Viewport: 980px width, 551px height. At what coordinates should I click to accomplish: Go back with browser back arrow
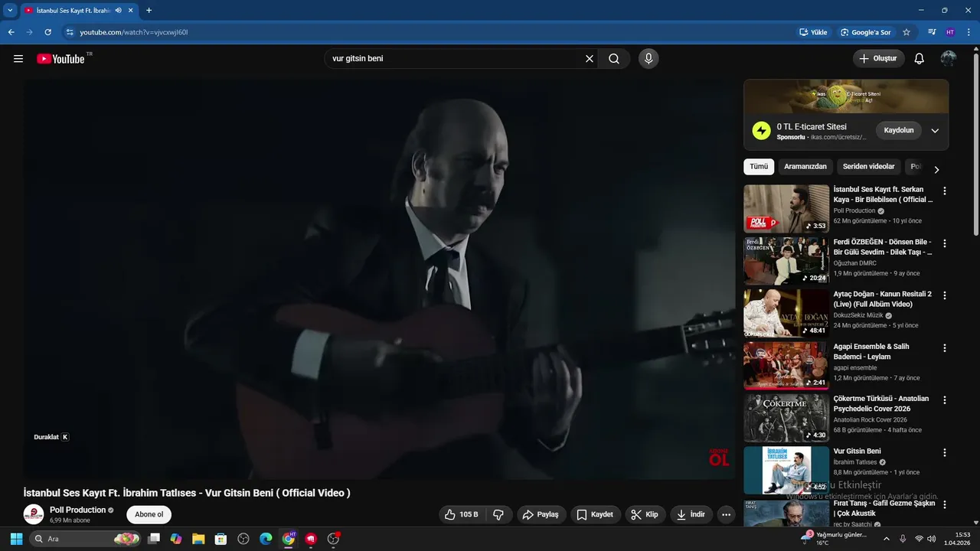[11, 32]
